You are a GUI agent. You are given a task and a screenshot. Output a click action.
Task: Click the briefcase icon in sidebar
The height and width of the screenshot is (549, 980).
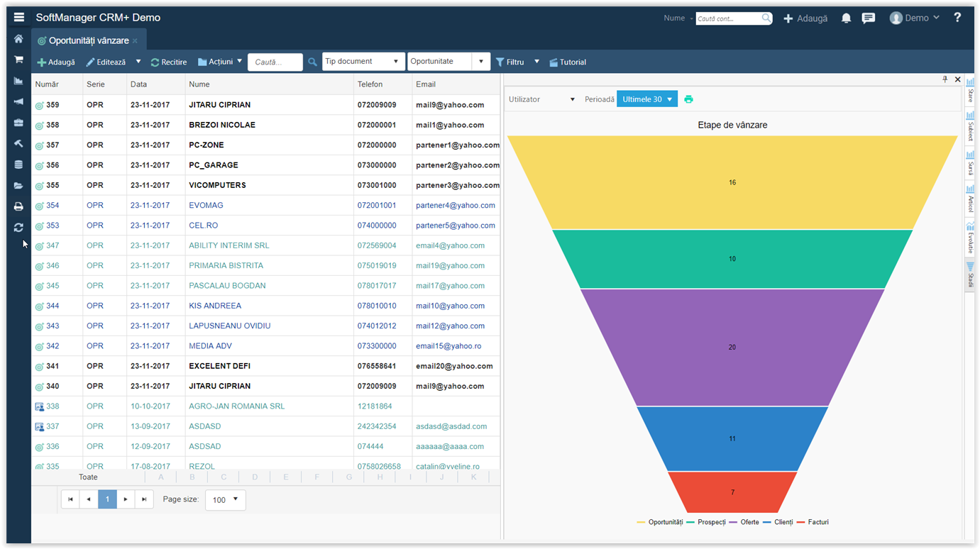click(18, 123)
